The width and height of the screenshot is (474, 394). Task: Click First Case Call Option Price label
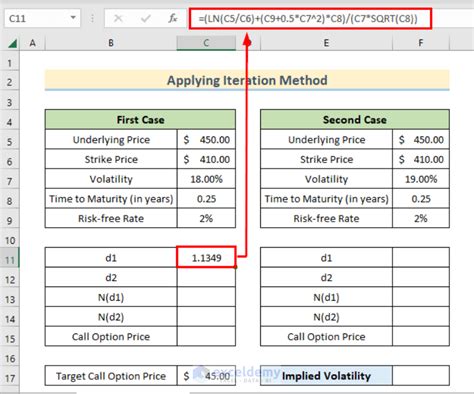pos(111,336)
